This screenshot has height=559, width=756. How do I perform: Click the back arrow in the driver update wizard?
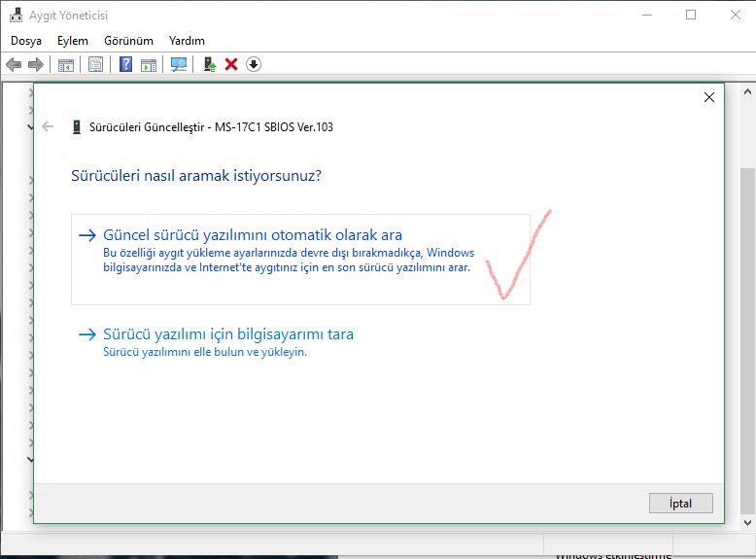click(48, 126)
